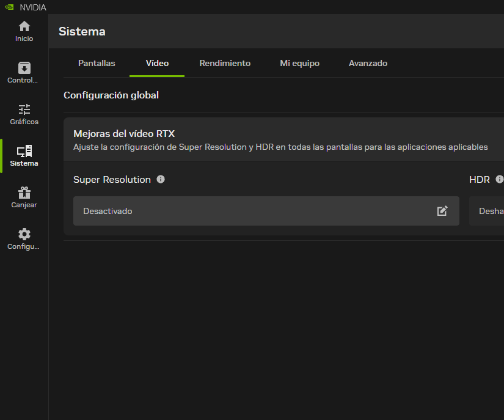Image resolution: width=504 pixels, height=420 pixels.
Task: Open the Controladores download icon
Action: pos(24,68)
